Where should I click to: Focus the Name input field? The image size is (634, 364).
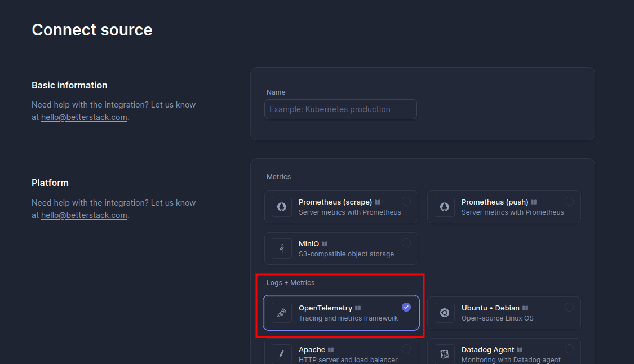tap(340, 109)
